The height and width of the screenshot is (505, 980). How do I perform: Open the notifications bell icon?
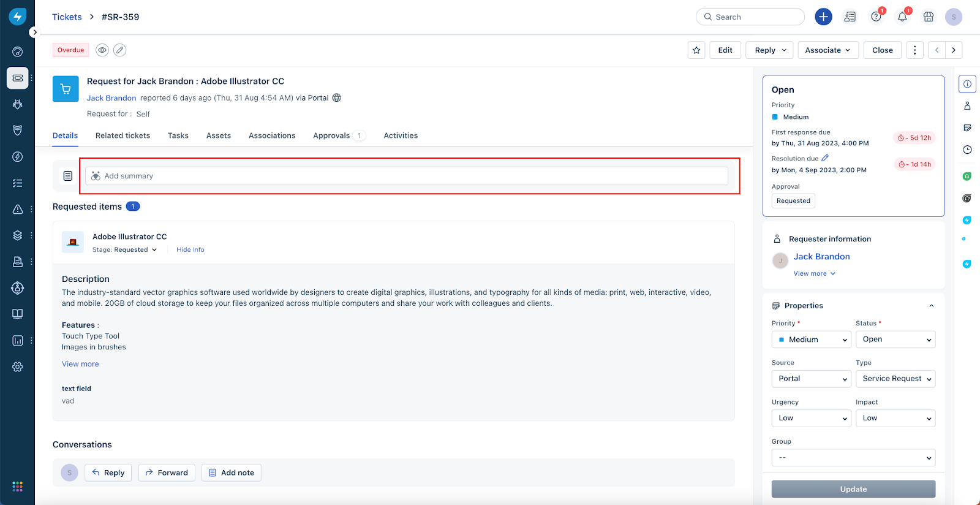coord(902,17)
